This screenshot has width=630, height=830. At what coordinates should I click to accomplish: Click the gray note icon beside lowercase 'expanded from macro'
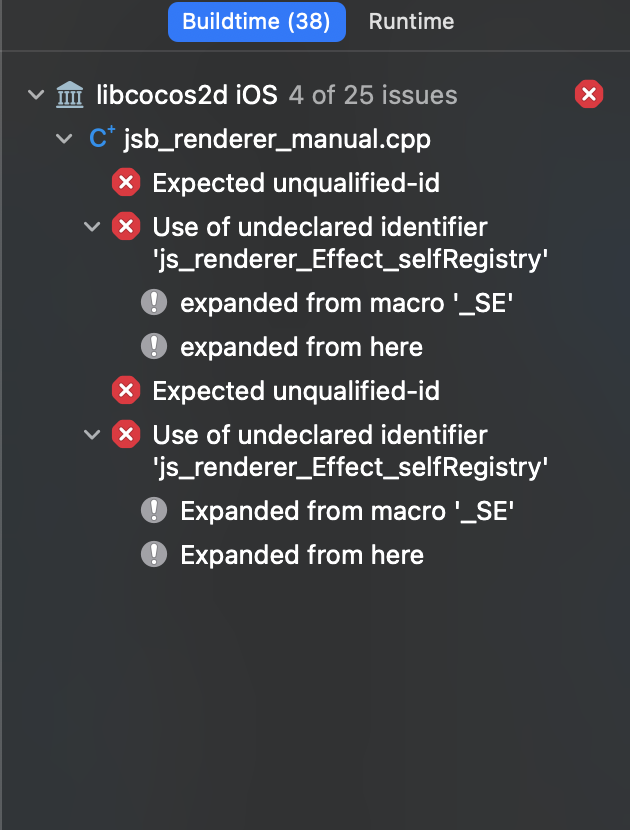153,303
